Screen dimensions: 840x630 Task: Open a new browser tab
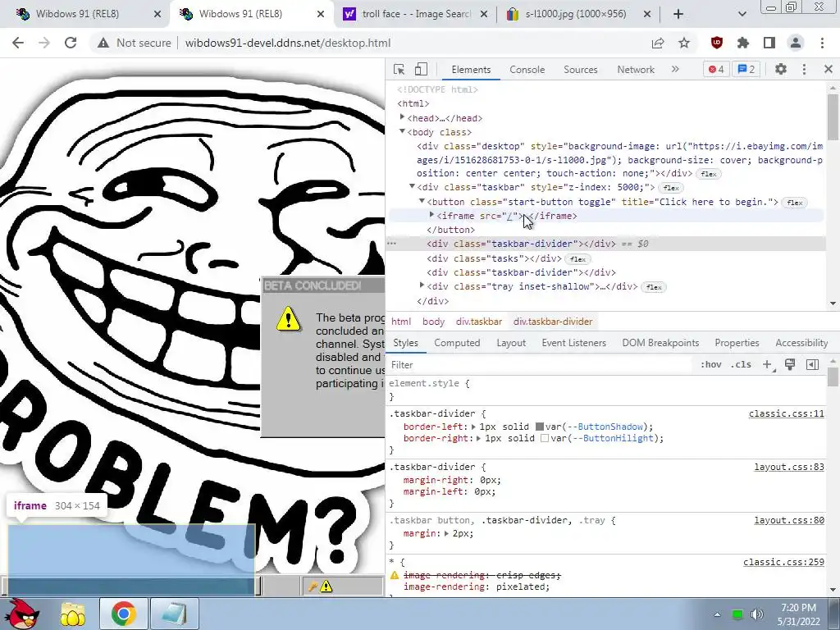pos(678,14)
